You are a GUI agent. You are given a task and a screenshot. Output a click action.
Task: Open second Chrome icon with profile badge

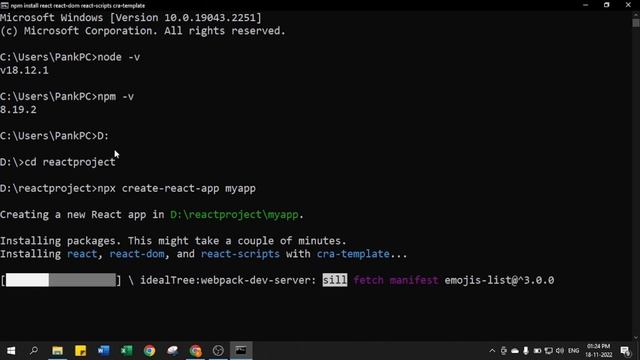click(196, 351)
